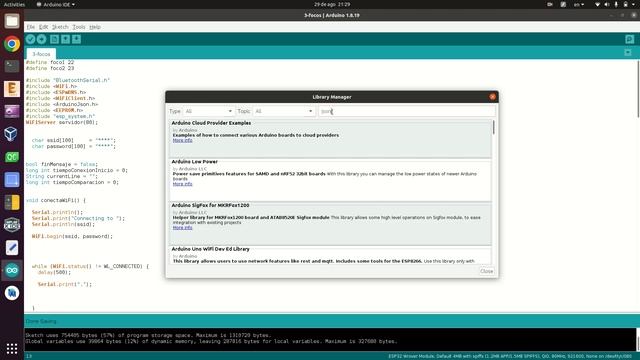Open the Terminal from the dock
640x360 pixels.
pos(12,66)
